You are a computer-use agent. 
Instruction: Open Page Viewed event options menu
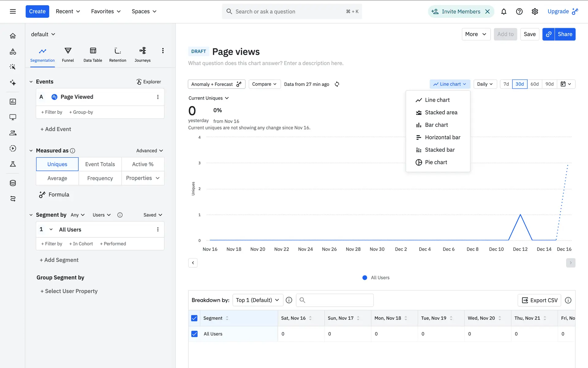158,97
